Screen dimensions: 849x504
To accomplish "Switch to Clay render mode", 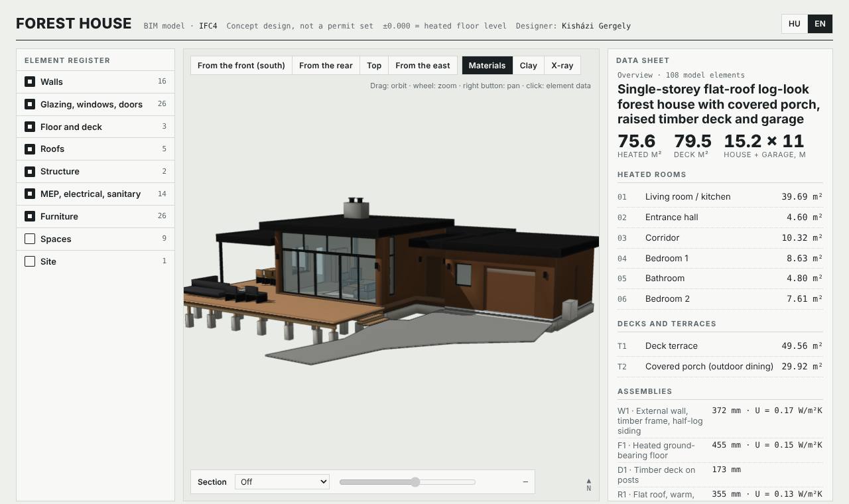I will click(x=529, y=66).
